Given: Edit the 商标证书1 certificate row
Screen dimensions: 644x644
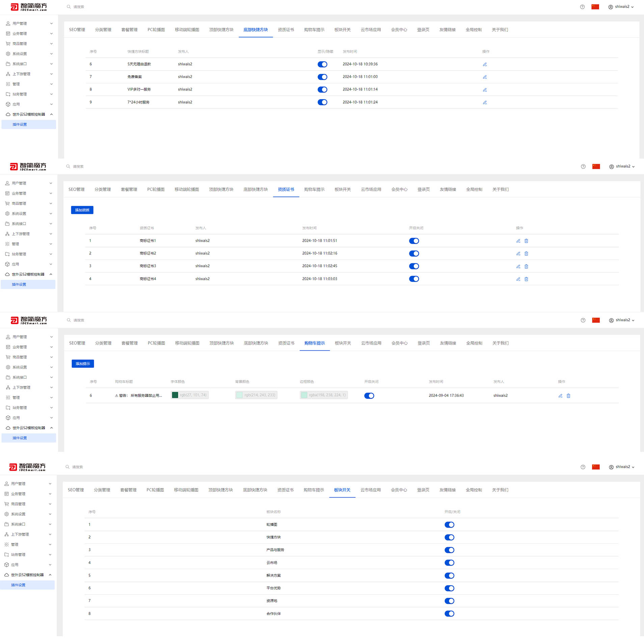Looking at the screenshot, I should (x=518, y=241).
